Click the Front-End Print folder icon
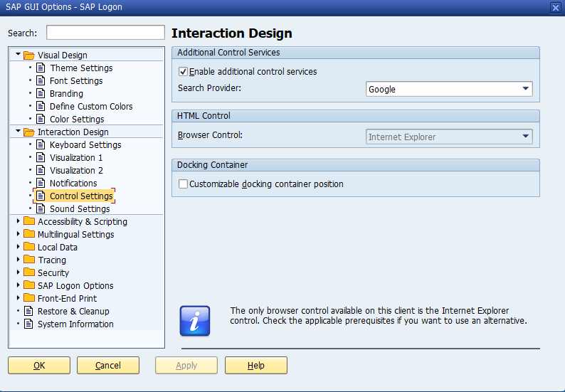 (x=29, y=298)
